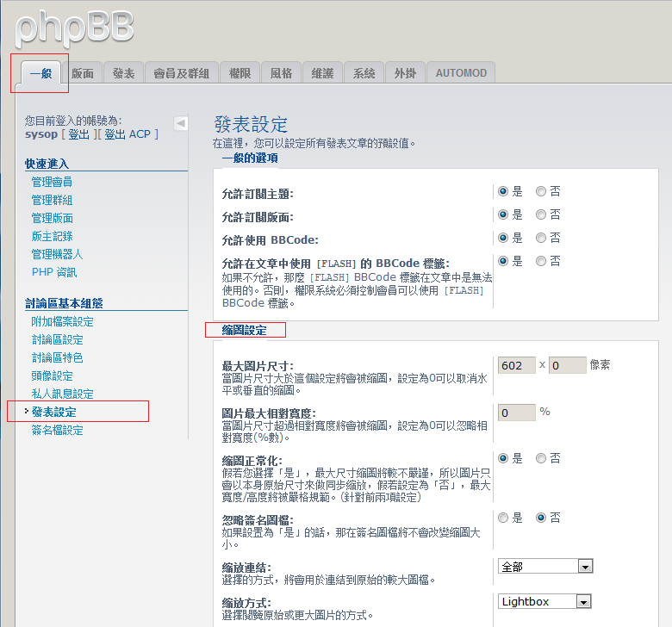Viewport: 672px width, 627px height.
Task: Open 管理會員 in the quick access list
Action: click(52, 182)
